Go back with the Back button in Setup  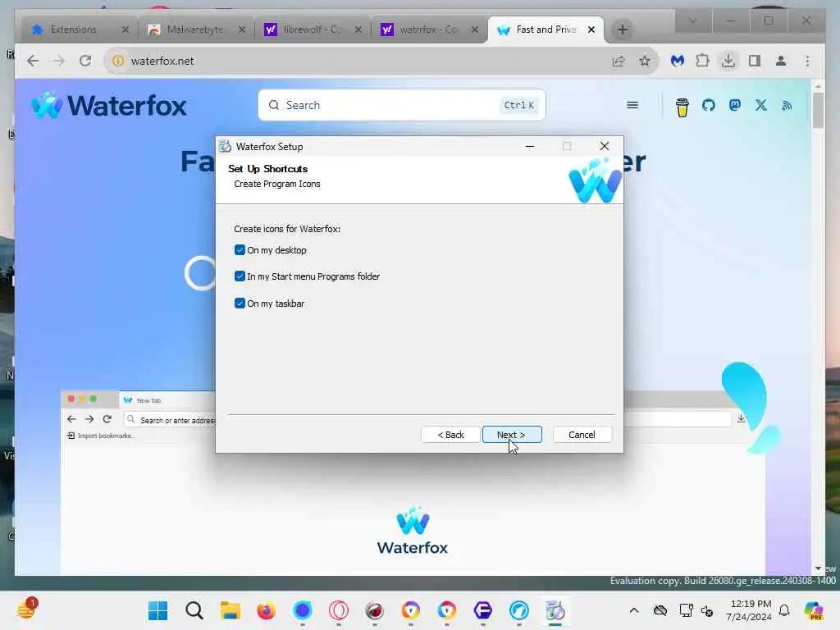(450, 435)
